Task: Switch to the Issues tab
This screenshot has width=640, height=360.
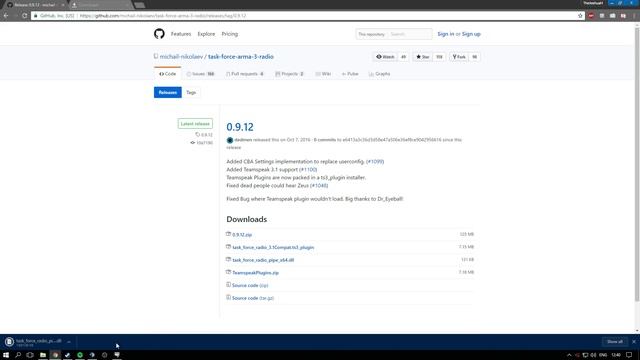Action: pos(200,74)
